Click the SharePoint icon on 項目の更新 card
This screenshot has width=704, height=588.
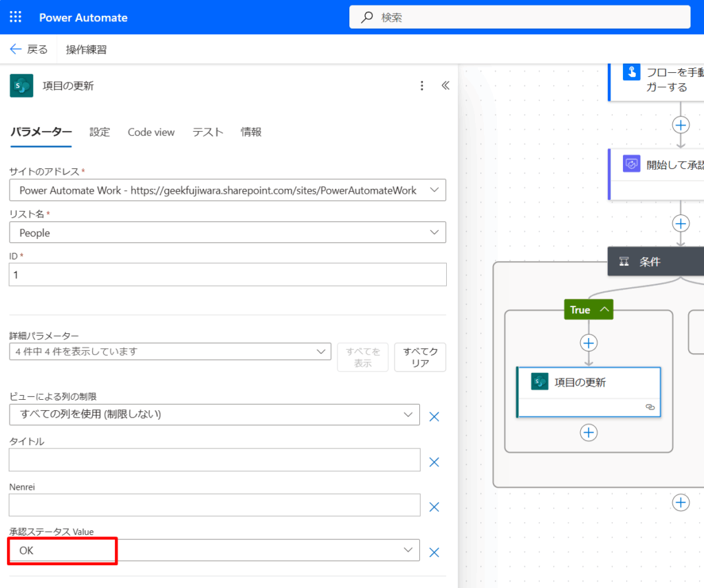click(x=540, y=382)
